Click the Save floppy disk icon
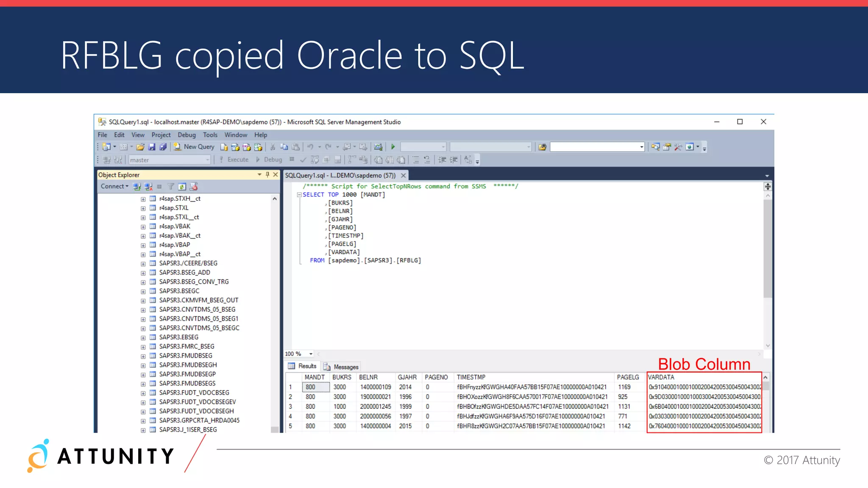This screenshot has width=868, height=488. point(152,147)
